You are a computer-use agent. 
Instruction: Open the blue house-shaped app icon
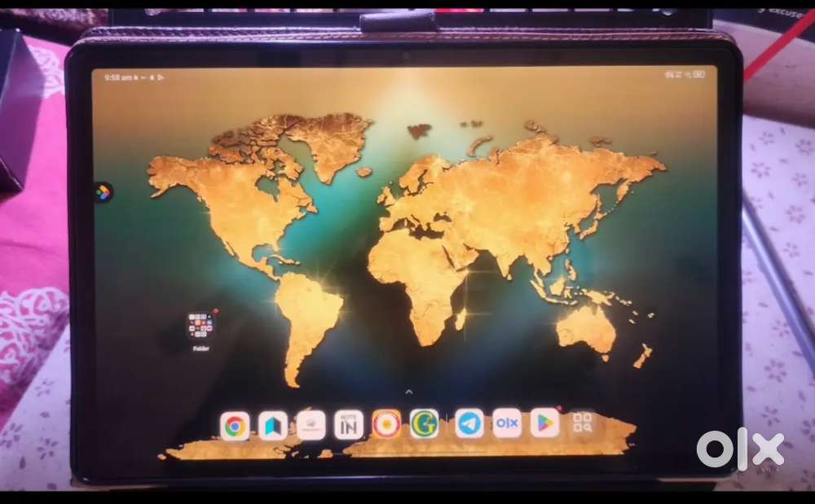click(273, 425)
